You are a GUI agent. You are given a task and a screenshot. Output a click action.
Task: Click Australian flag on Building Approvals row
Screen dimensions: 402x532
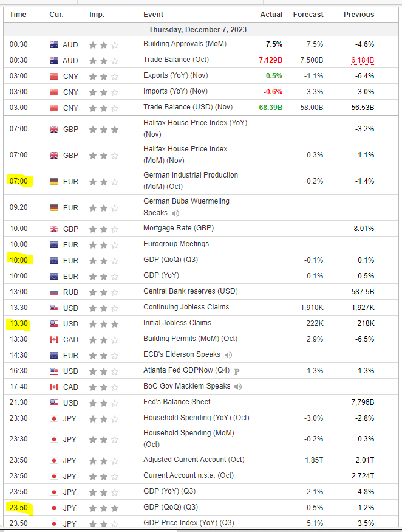tap(55, 44)
